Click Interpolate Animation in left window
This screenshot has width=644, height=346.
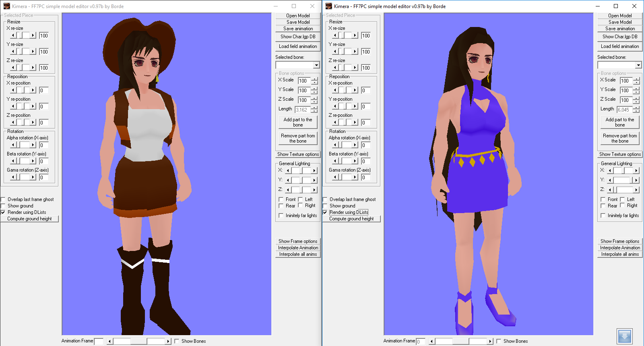(298, 248)
